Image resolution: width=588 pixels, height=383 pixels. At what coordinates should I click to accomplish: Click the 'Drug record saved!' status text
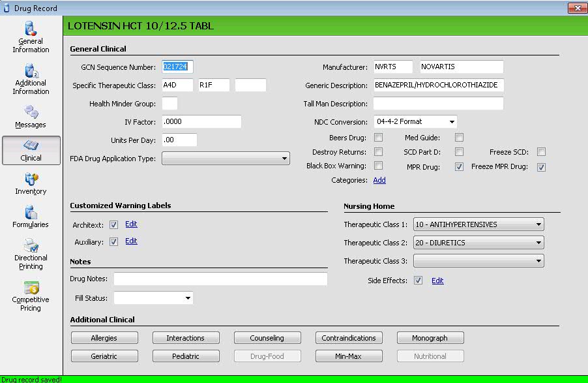tap(31, 379)
